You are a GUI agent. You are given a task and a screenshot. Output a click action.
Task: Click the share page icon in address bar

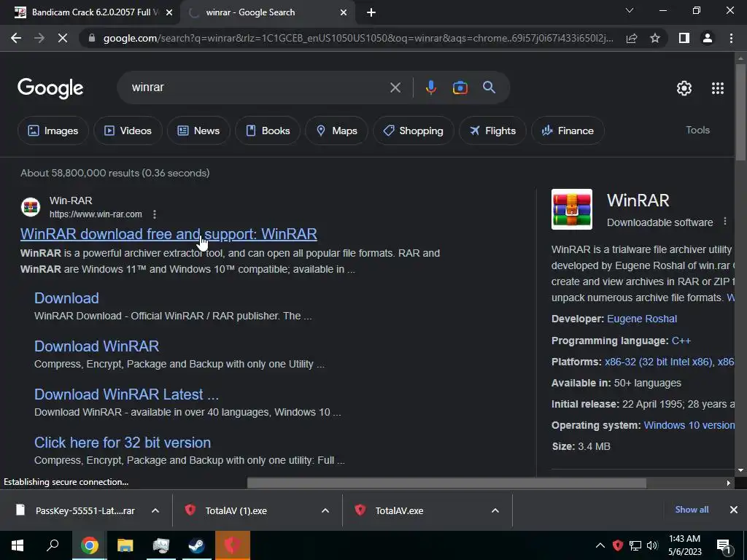(632, 38)
